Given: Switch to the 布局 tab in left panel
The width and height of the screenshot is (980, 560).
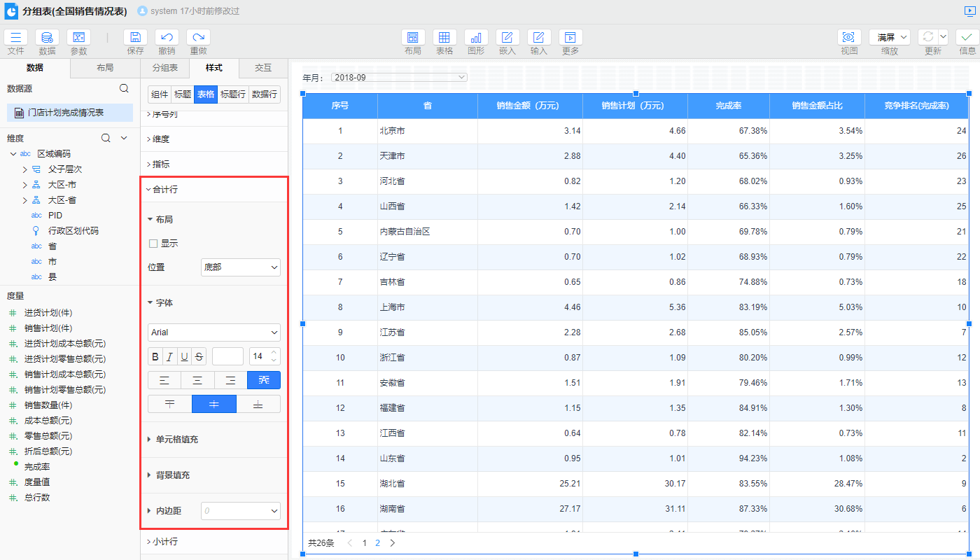Looking at the screenshot, I should 105,68.
